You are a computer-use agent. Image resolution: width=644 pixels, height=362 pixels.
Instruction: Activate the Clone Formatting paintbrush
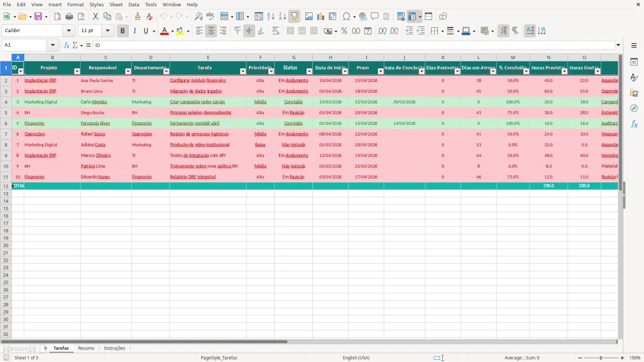(x=138, y=17)
